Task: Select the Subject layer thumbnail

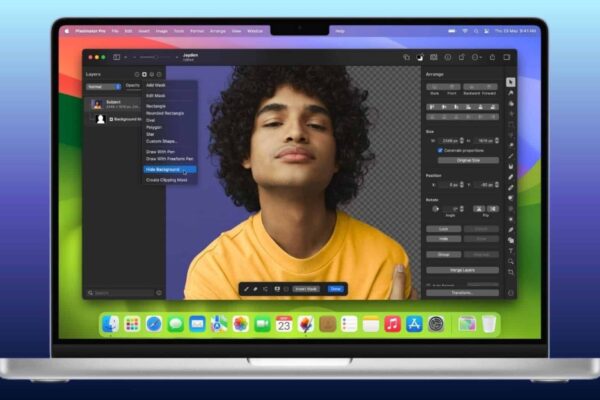Action: pyautogui.click(x=97, y=104)
